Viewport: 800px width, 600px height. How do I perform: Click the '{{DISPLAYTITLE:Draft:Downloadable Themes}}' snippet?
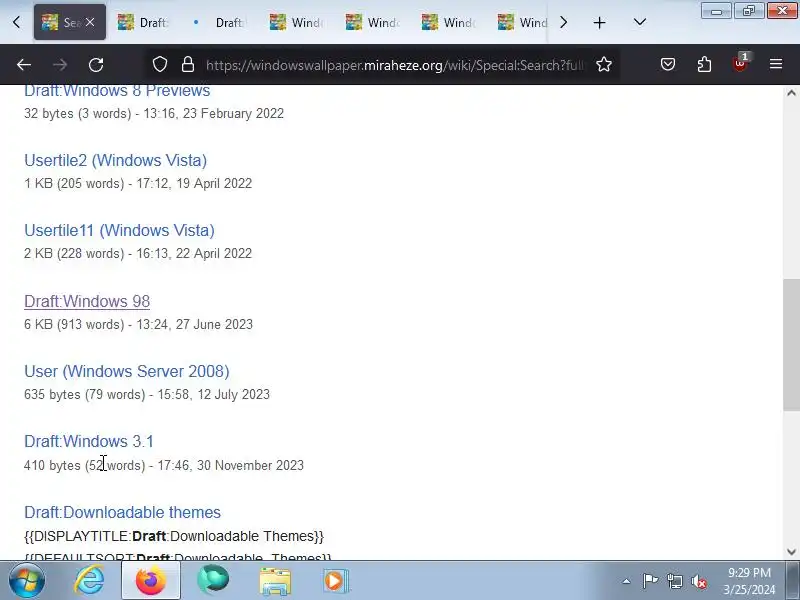(x=174, y=536)
